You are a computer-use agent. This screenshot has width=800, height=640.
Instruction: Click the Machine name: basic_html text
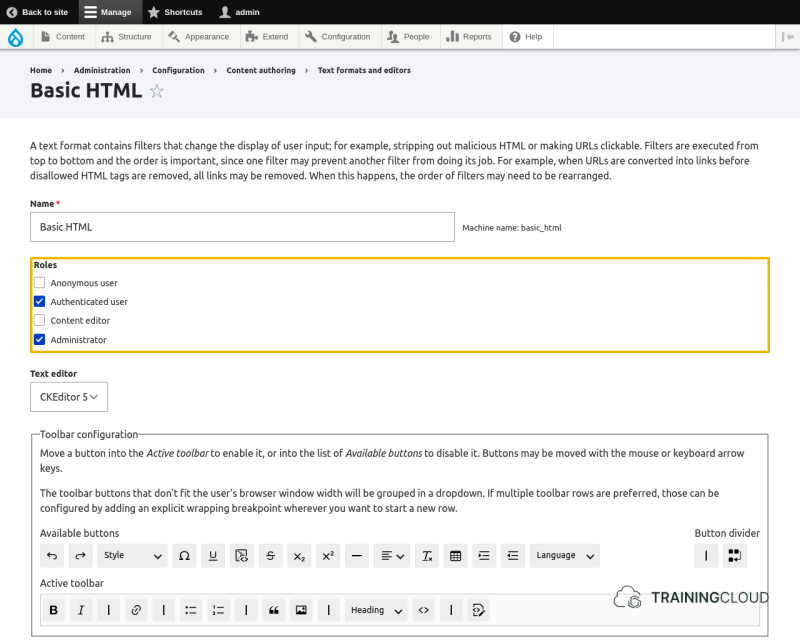click(512, 228)
